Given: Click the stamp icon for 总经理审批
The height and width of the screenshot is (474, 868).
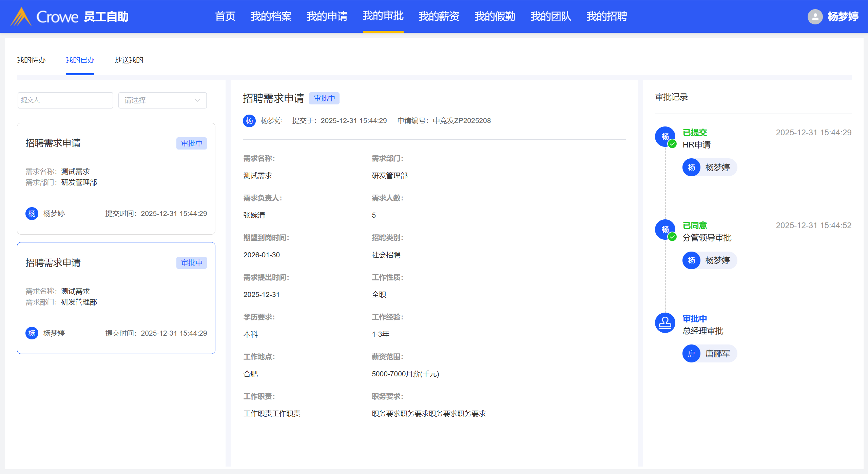Looking at the screenshot, I should point(665,322).
